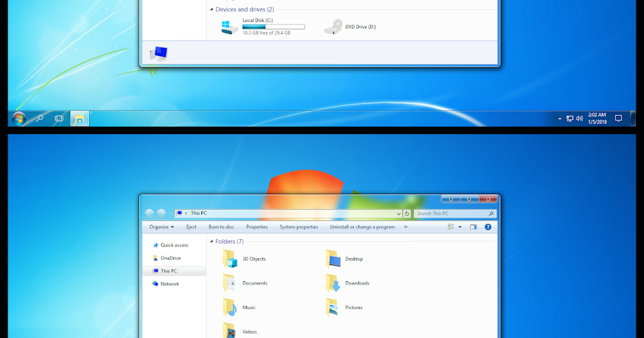Viewport: 644px width, 338px height.
Task: Click the taskbar search magnifier icon
Action: (39, 118)
